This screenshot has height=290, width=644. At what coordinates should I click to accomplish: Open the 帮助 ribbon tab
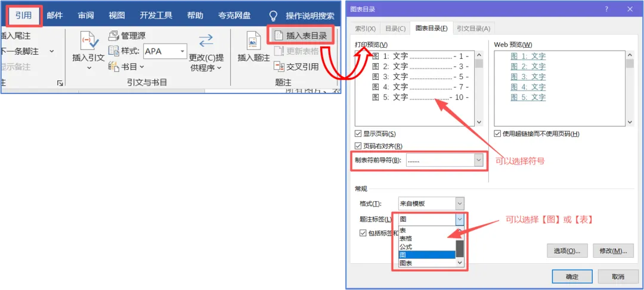195,15
